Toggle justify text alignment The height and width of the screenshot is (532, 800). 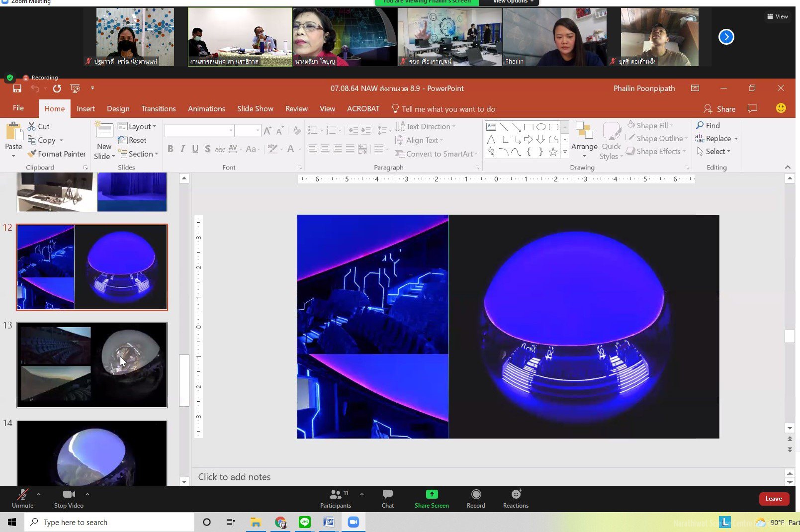350,149
